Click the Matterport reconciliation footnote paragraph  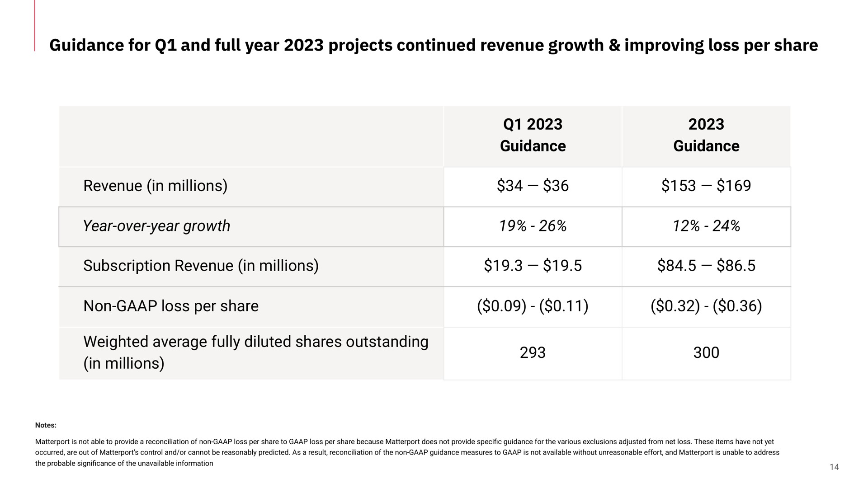pos(407,452)
